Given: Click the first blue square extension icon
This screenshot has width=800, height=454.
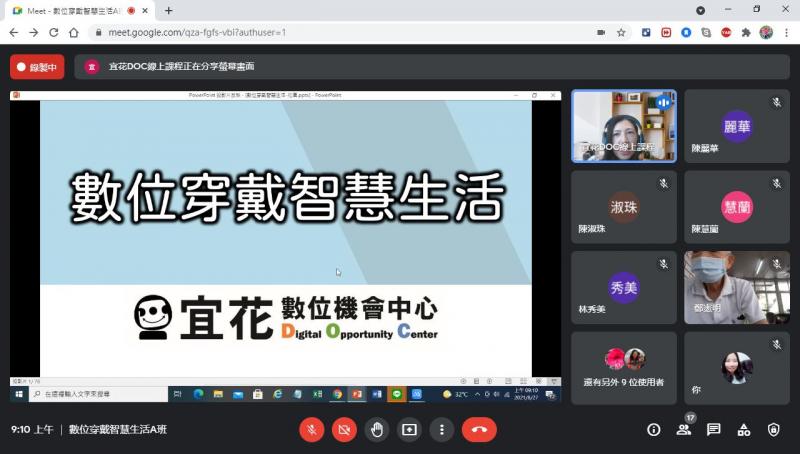Looking at the screenshot, I should (646, 33).
